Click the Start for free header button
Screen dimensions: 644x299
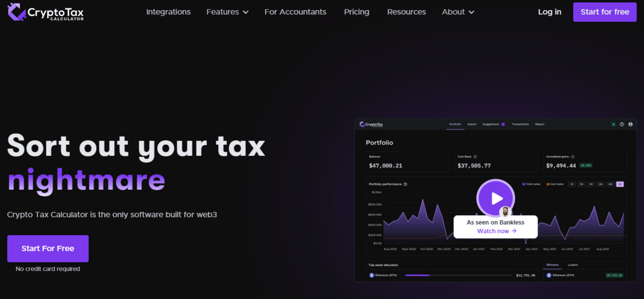click(605, 12)
